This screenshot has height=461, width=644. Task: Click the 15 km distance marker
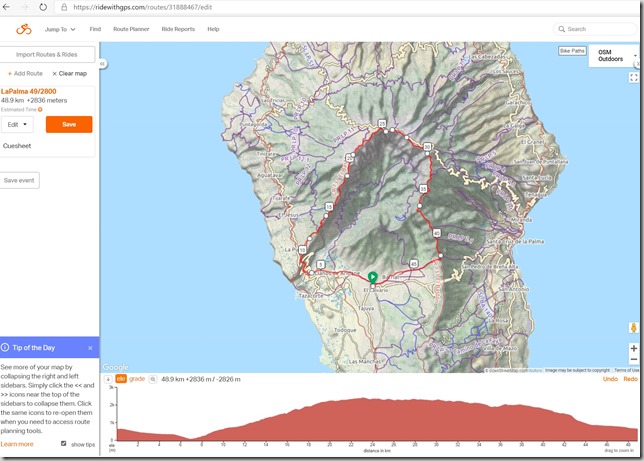click(x=329, y=206)
